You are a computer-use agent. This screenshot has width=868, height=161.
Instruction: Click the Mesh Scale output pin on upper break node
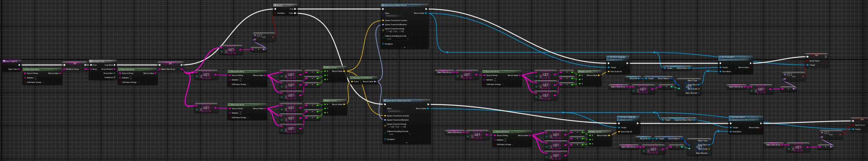[x=699, y=89]
